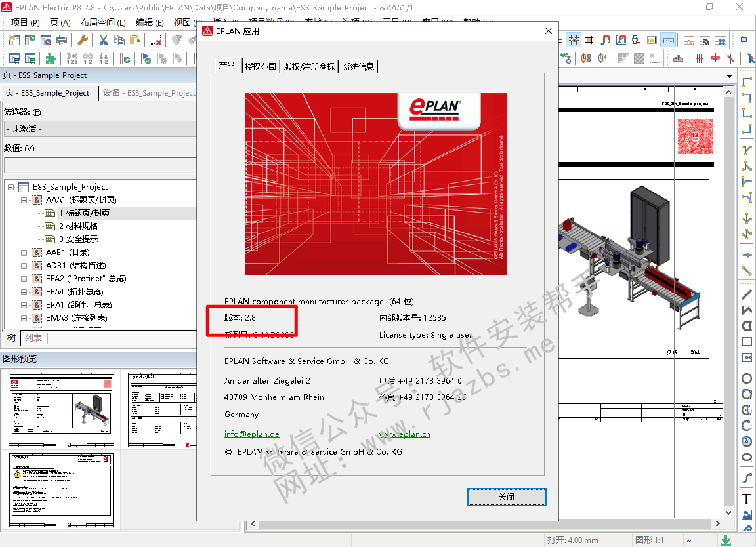Click the drawing area scroll up arrow
756x547 pixels.
(x=728, y=92)
